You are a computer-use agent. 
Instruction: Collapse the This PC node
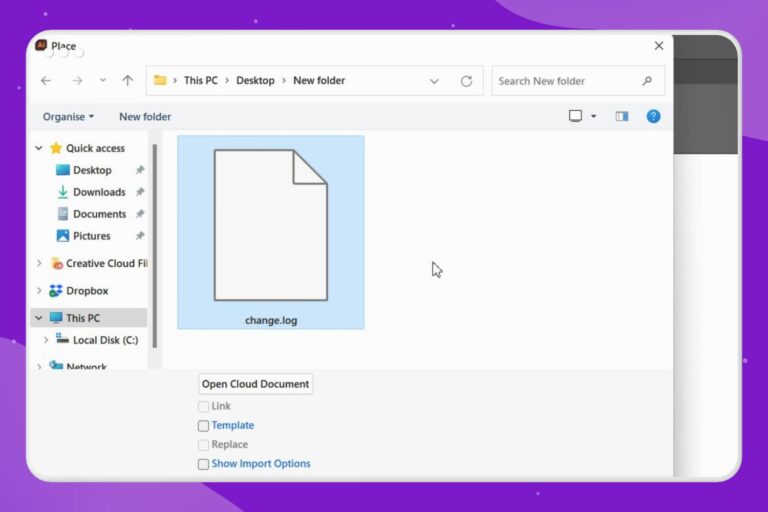tap(39, 318)
